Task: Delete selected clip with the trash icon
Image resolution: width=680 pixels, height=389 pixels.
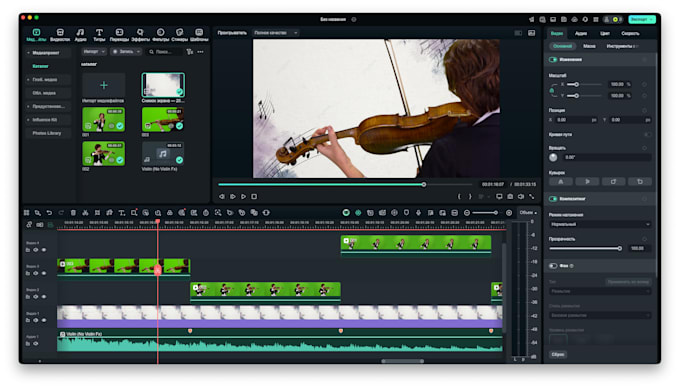Action: point(73,212)
